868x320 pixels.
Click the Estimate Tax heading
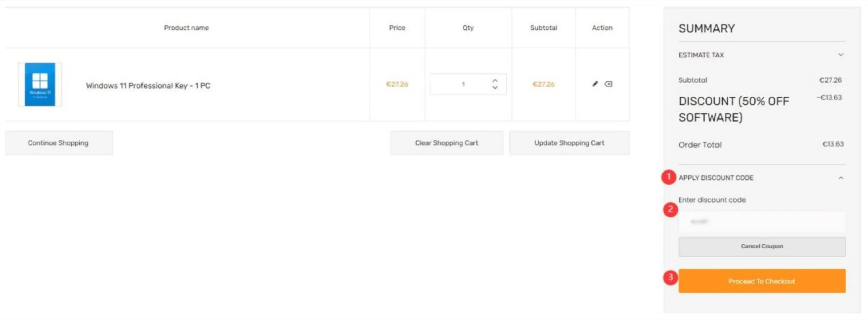pos(701,55)
